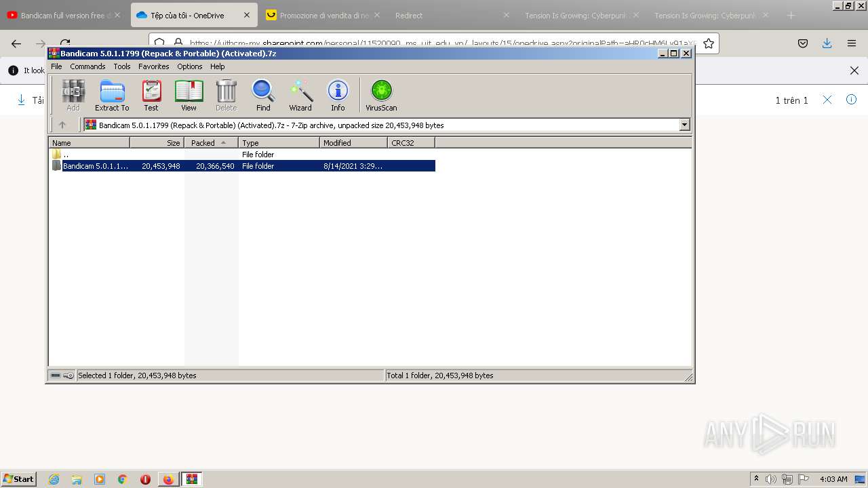
Task: Close the OneDrive selection X
Action: pos(827,100)
